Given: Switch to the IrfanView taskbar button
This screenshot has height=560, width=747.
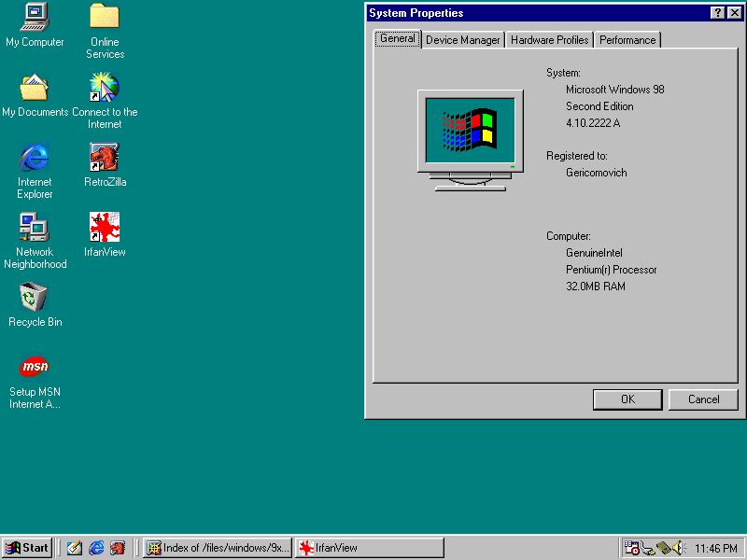Looking at the screenshot, I should (369, 548).
